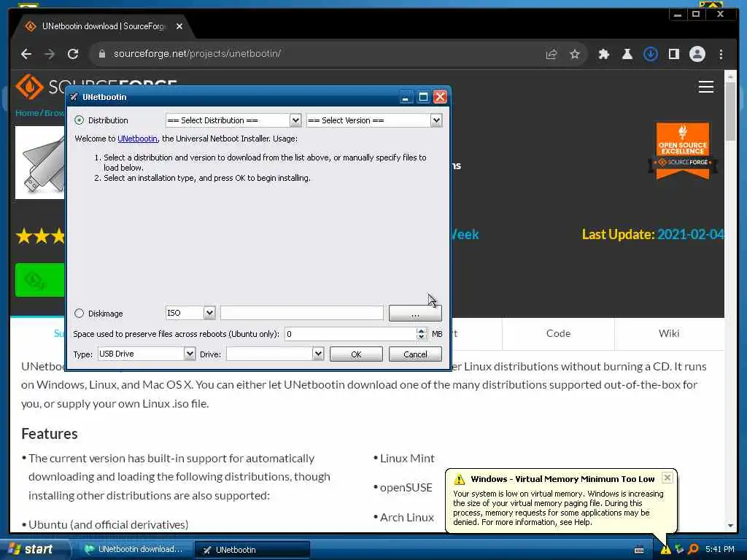
Task: Select the Distribution radio button
Action: pyautogui.click(x=79, y=120)
